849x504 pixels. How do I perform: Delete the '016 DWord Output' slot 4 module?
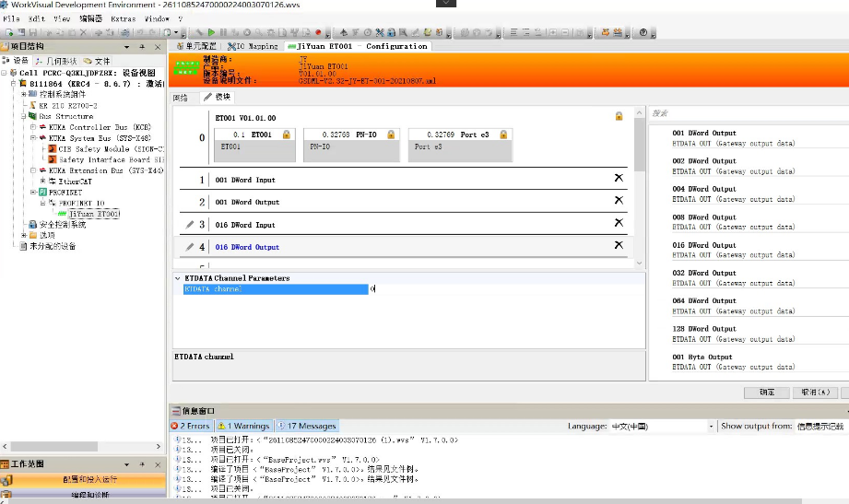[x=619, y=246]
